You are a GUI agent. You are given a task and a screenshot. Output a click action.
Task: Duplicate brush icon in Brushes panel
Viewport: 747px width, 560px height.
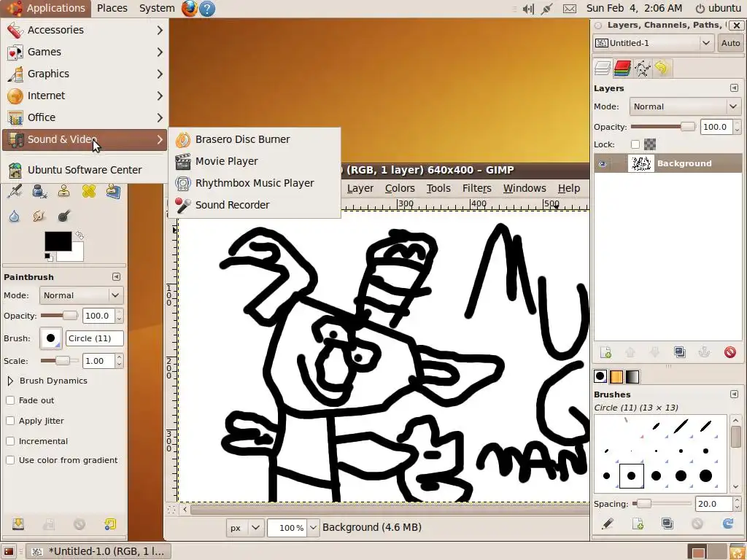pyautogui.click(x=667, y=524)
